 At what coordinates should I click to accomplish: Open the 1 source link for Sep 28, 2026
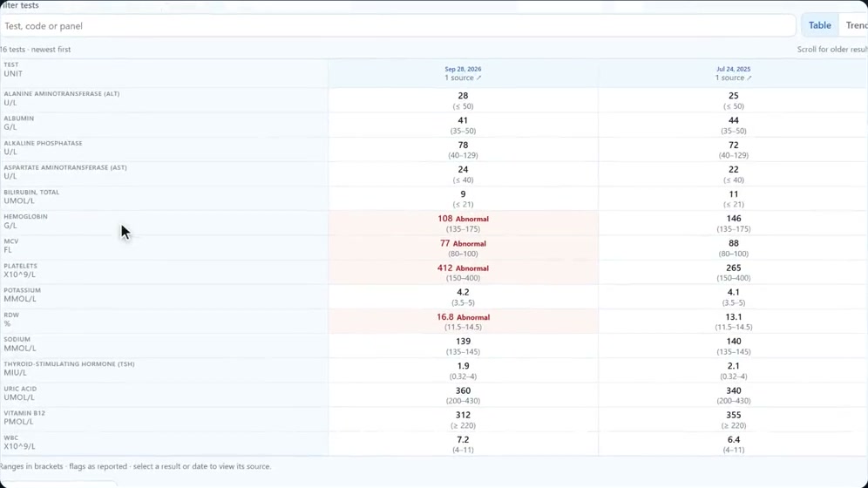(x=463, y=78)
